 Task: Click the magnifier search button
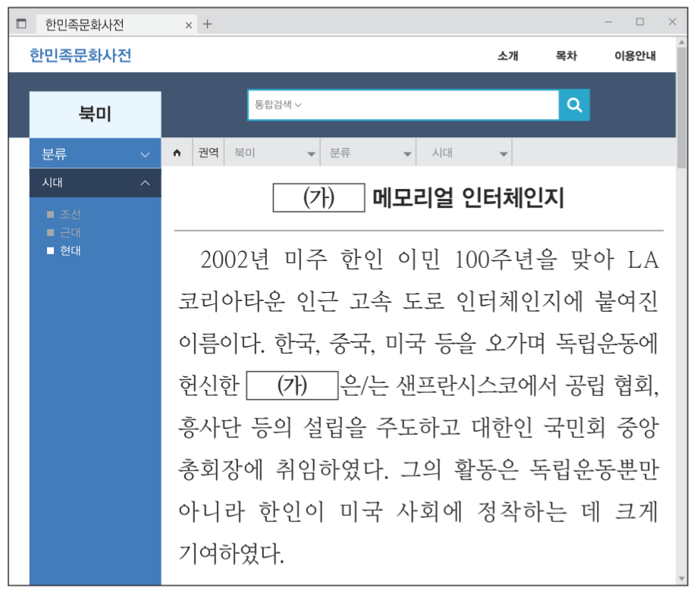point(574,105)
